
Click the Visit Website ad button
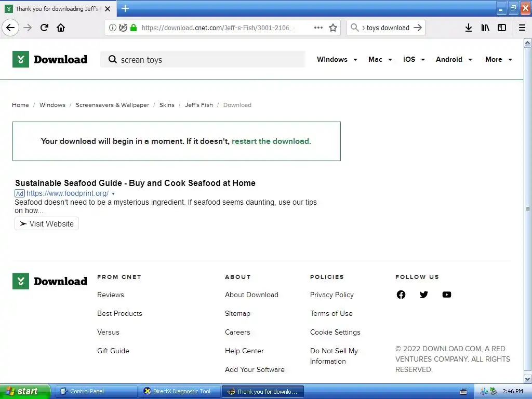[x=47, y=223]
